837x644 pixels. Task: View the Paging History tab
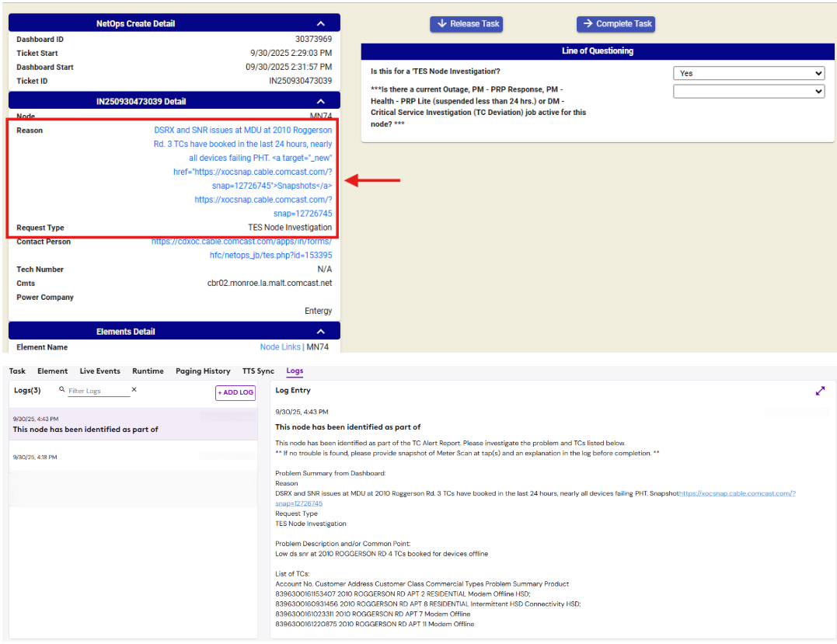click(202, 371)
